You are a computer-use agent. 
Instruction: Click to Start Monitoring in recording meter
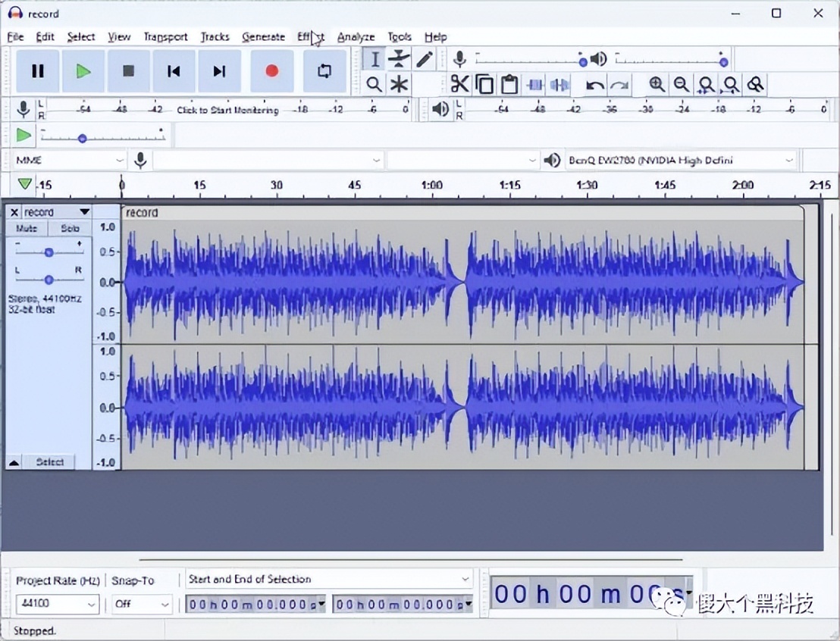pyautogui.click(x=227, y=110)
